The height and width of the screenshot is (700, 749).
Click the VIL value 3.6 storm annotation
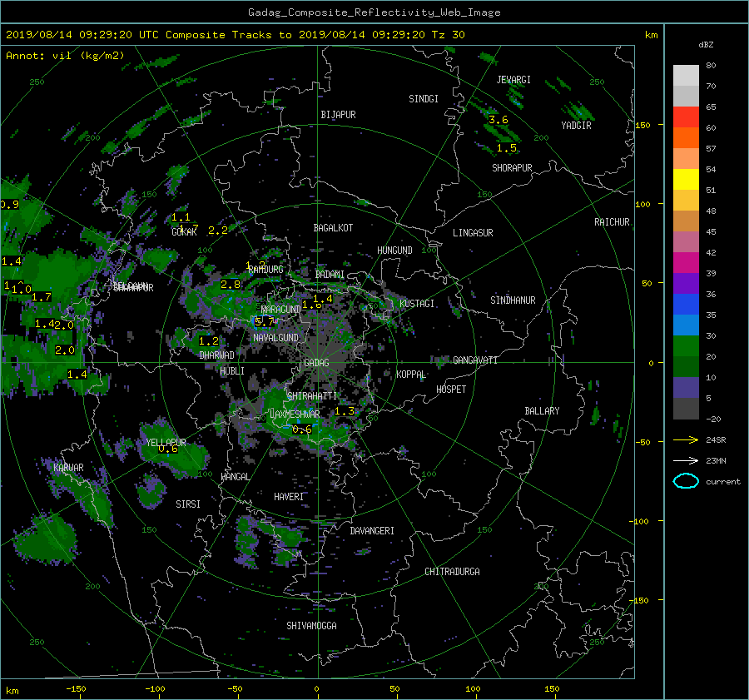(x=499, y=120)
